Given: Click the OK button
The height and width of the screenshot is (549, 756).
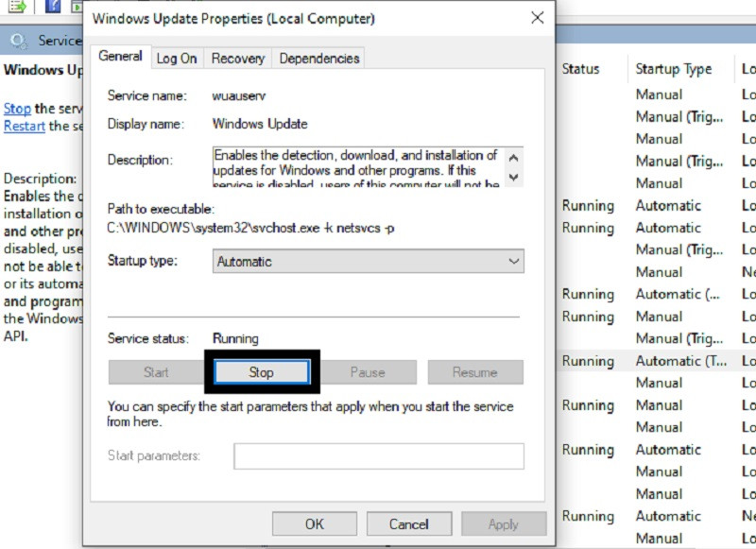Looking at the screenshot, I should click(x=315, y=523).
